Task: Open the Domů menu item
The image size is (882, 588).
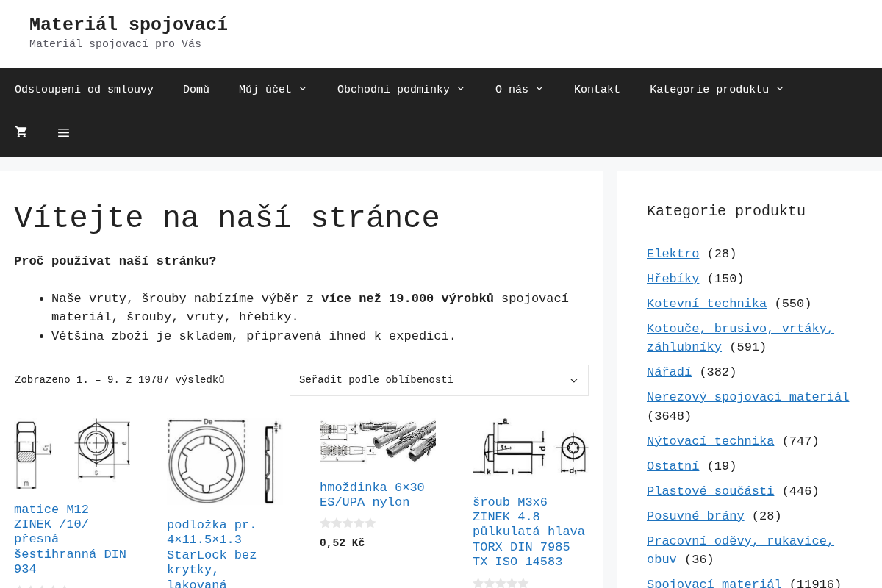Action: [x=196, y=90]
